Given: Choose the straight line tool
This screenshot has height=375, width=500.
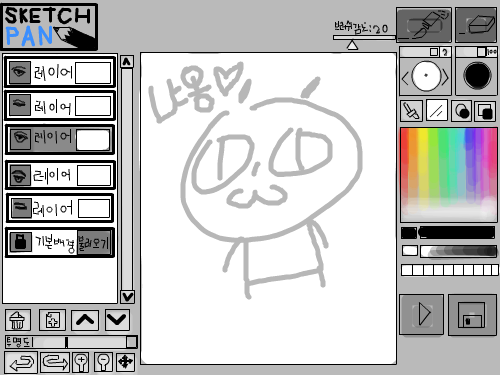Looking at the screenshot, I should click(x=436, y=111).
